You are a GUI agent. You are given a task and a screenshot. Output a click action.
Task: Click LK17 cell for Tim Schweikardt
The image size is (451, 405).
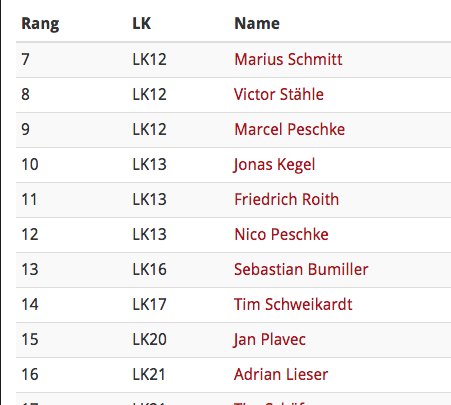[149, 305]
